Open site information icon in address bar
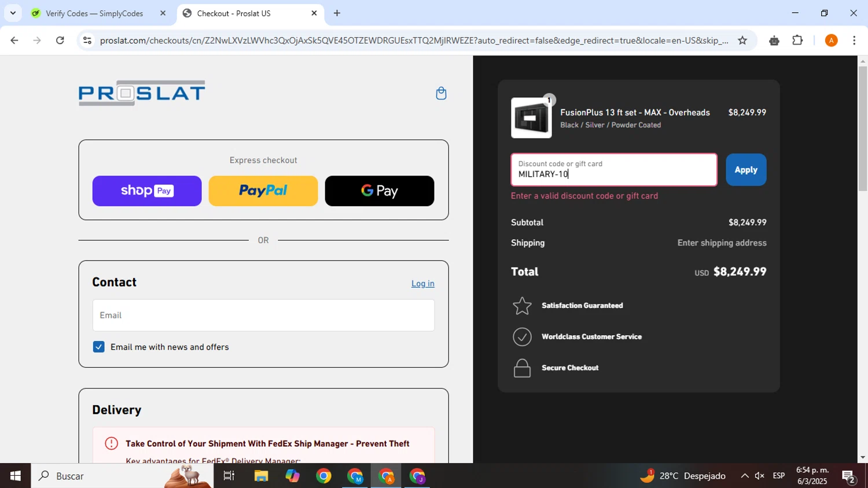Image resolution: width=868 pixels, height=488 pixels. coord(87,41)
